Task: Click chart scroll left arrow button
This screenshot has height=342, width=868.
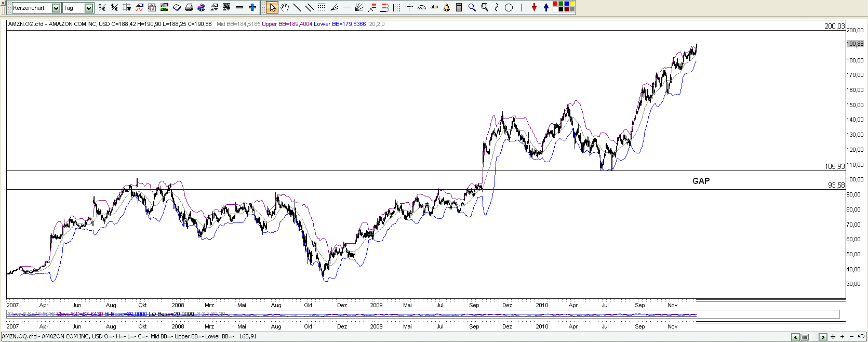Action: pos(795,337)
